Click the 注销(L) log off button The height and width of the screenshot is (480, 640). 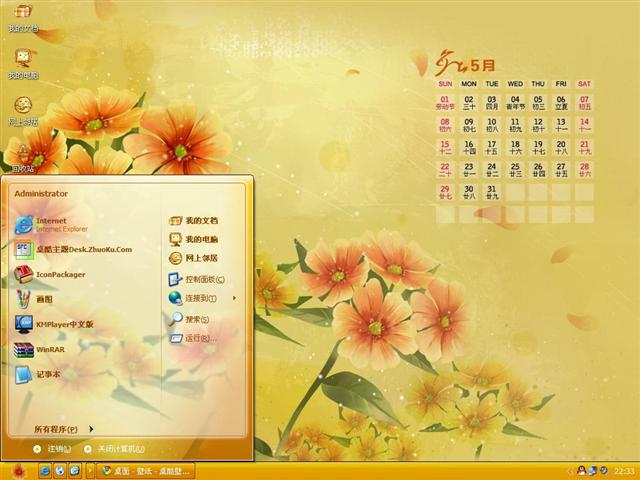[52, 449]
